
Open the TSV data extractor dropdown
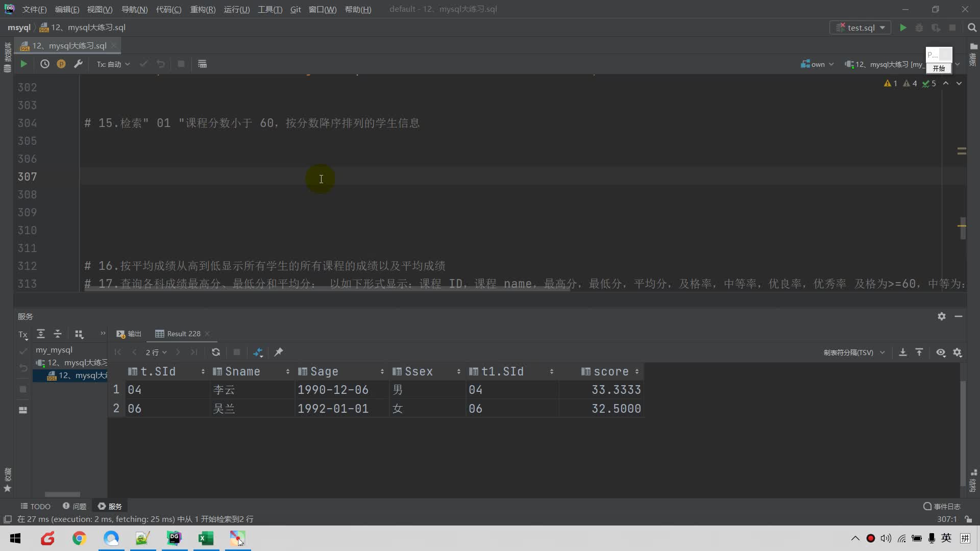pos(854,352)
